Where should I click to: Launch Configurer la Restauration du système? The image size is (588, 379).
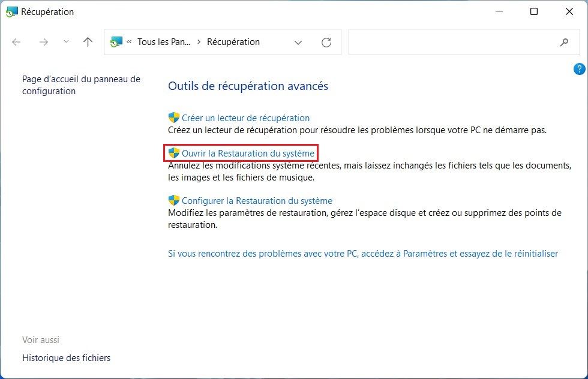point(257,201)
